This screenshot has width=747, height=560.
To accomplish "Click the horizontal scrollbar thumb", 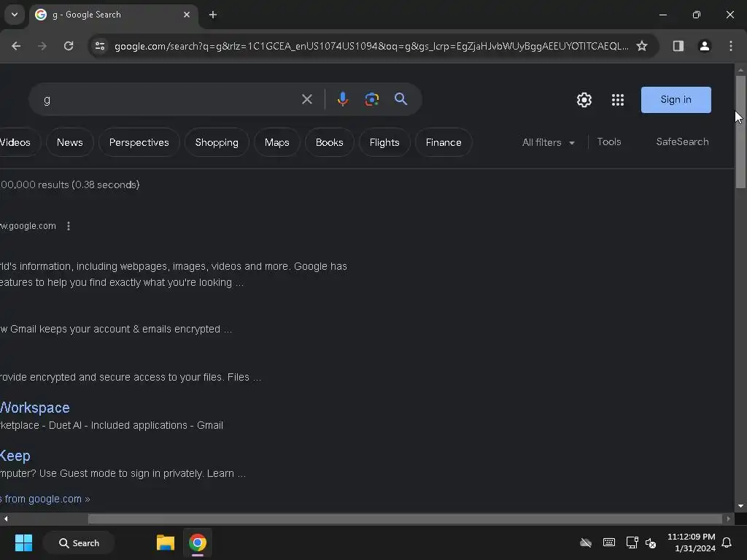I will click(x=405, y=518).
